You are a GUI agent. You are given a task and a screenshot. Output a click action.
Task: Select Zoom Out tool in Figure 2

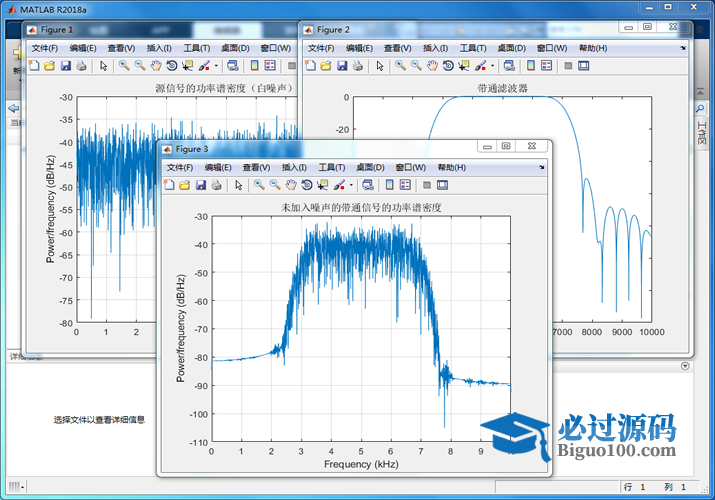415,66
